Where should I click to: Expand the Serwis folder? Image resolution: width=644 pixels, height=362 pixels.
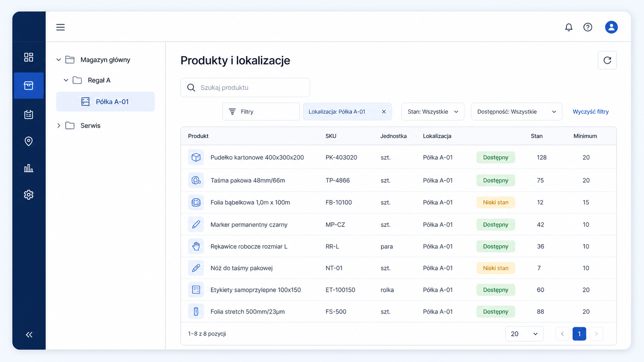tap(59, 126)
